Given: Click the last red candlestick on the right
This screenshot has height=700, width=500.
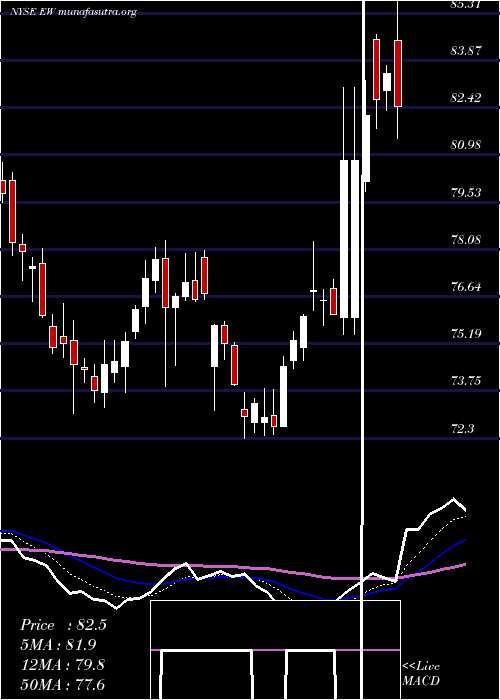Looking at the screenshot, I should pyautogui.click(x=398, y=73).
